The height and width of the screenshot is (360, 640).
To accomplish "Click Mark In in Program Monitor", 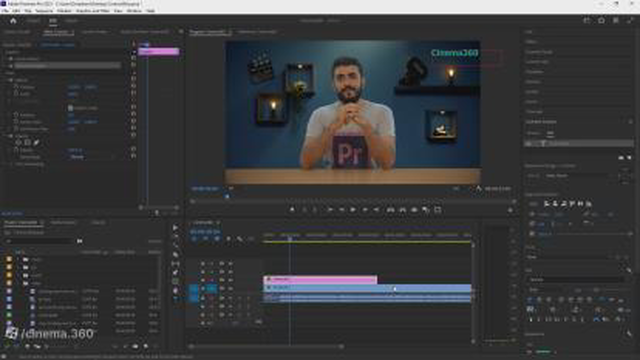I will (x=304, y=210).
